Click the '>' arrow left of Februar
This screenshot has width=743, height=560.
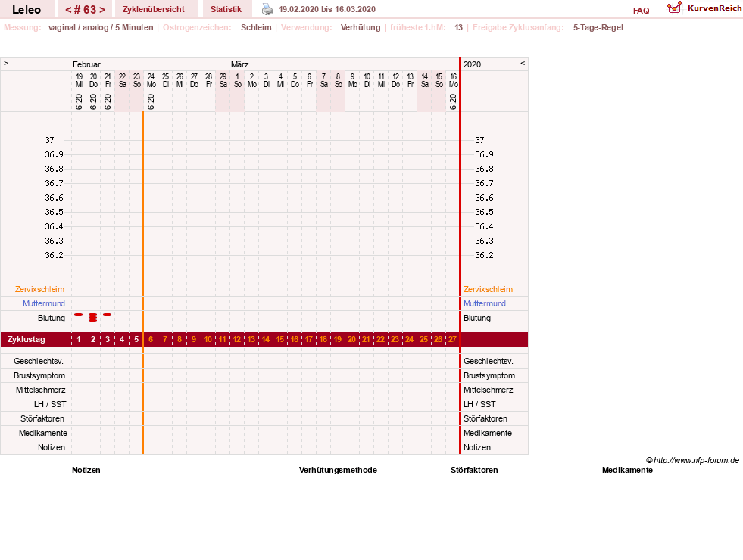6,63
